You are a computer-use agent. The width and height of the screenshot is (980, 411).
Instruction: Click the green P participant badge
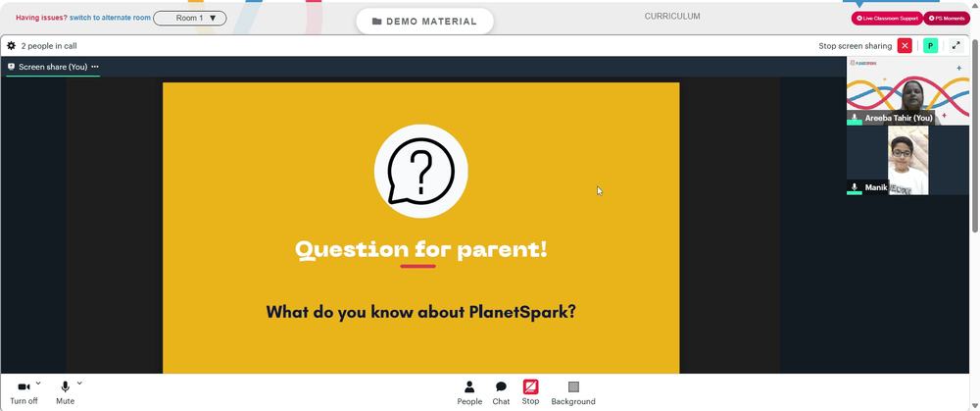pos(931,46)
